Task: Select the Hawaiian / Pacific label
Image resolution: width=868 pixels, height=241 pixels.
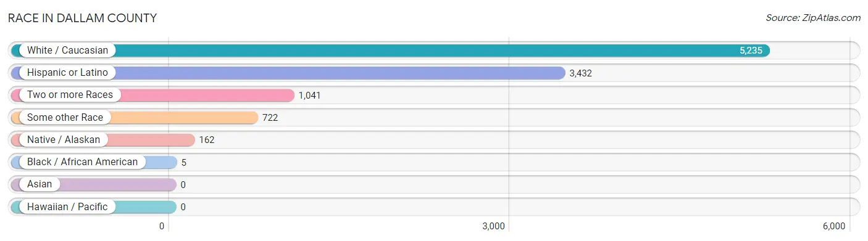Action: (67, 207)
